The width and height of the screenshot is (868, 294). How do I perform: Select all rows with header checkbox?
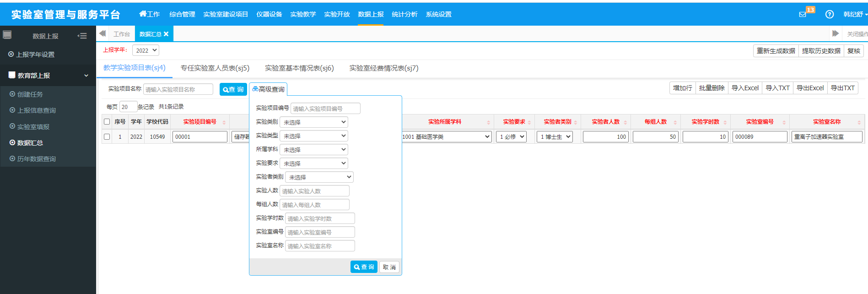coord(107,122)
